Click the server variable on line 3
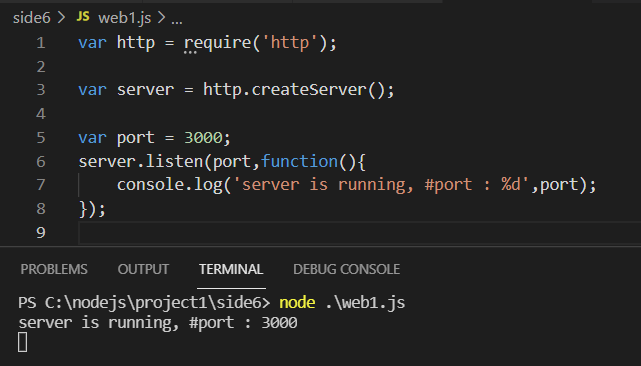 (146, 90)
